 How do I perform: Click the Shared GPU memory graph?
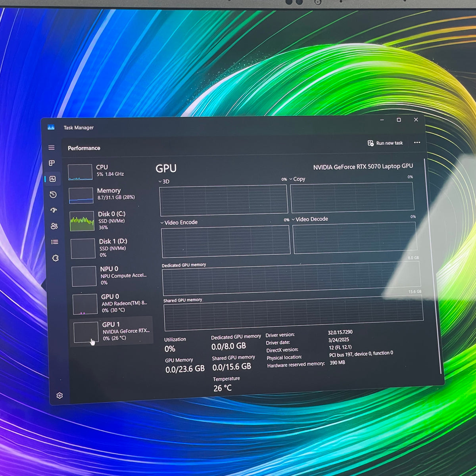coord(294,312)
